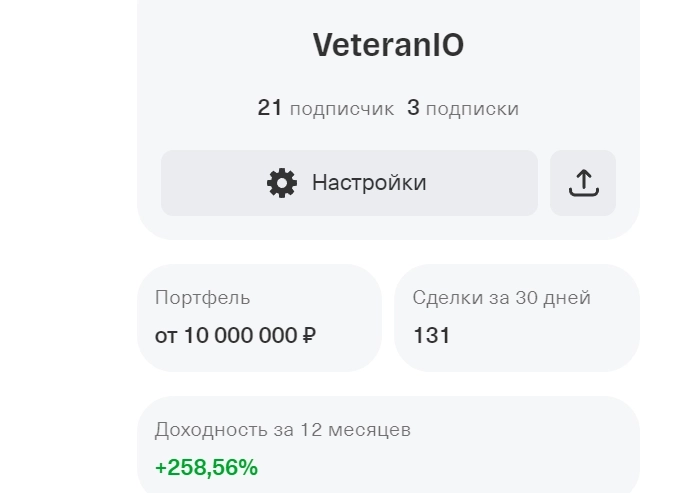Click the share upload arrow icon
690x493 pixels.
coord(583,183)
